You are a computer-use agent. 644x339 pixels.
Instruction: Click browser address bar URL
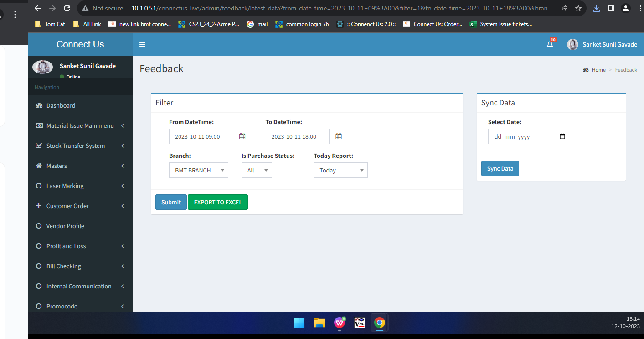point(342,8)
